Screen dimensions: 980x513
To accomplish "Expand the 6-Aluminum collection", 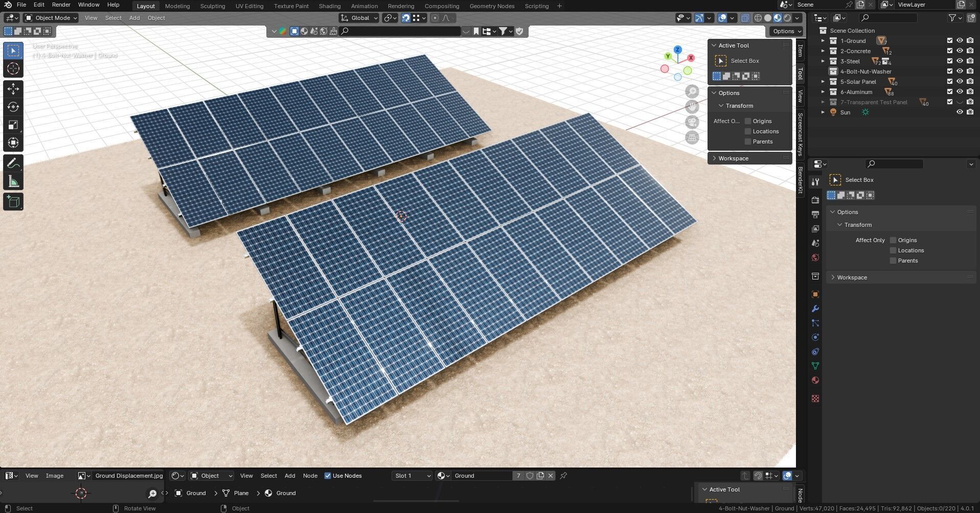I will (x=823, y=92).
